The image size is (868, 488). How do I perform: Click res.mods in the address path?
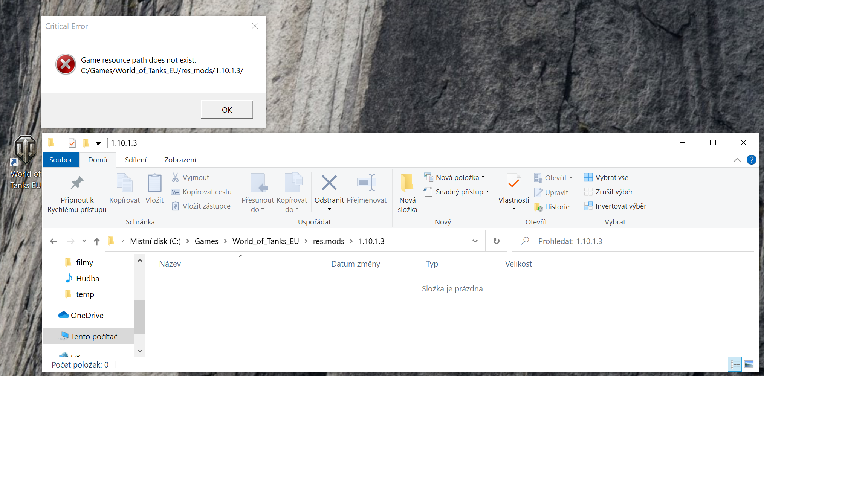[329, 241]
